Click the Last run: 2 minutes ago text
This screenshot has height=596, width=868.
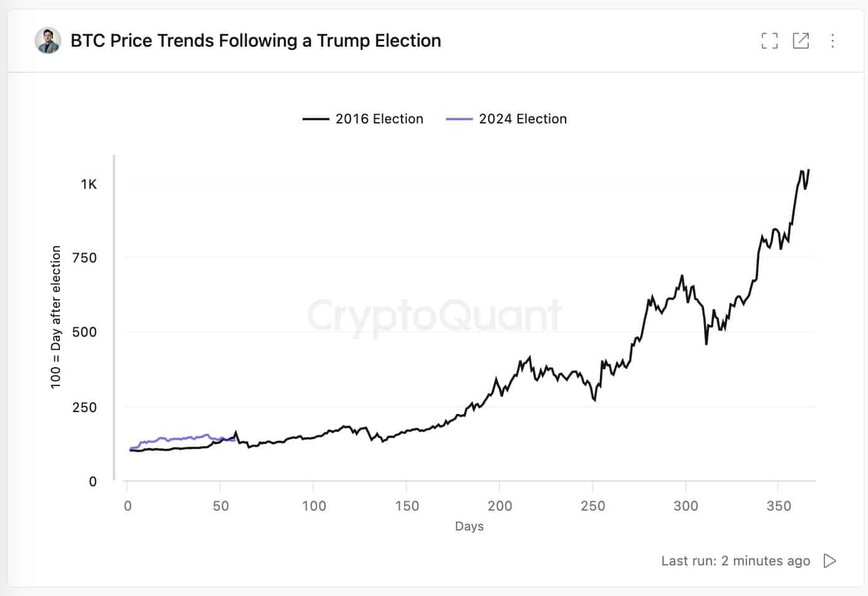click(735, 560)
